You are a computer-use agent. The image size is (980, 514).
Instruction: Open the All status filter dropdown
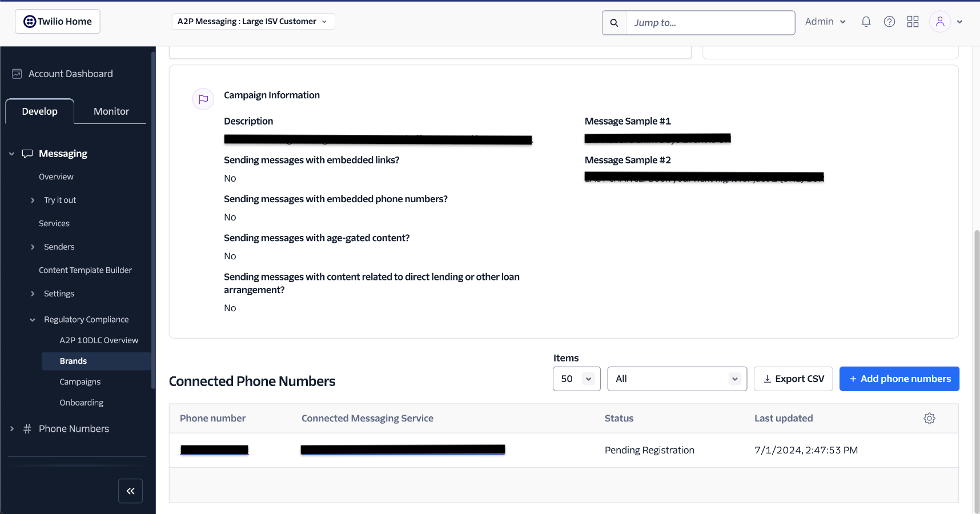(x=677, y=379)
